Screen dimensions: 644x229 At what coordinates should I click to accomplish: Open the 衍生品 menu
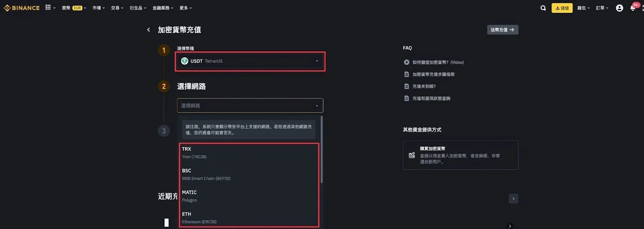(x=138, y=8)
